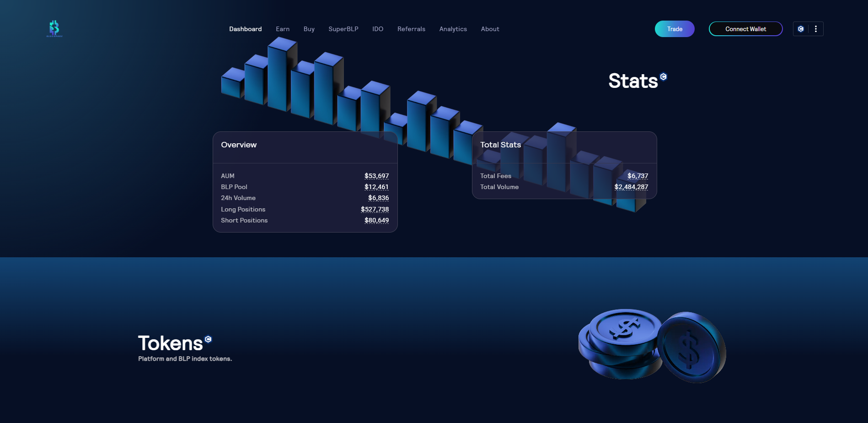Open the three-dot more options menu
868x423 pixels.
816,29
